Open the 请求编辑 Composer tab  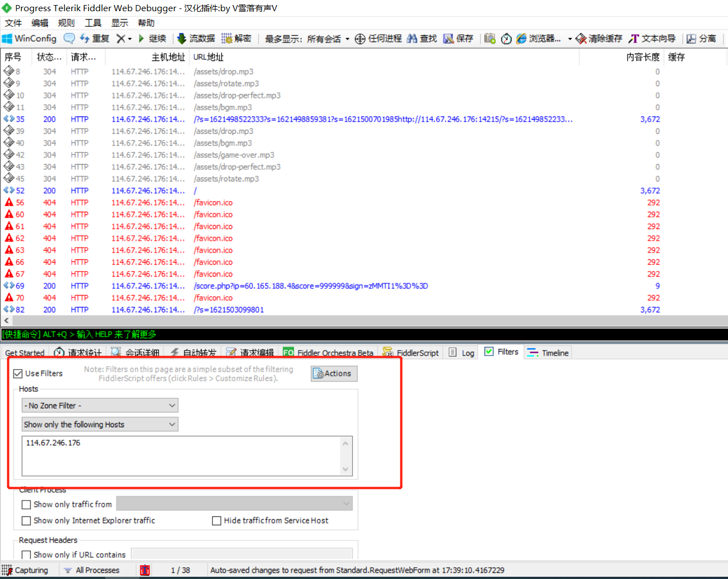(x=250, y=353)
